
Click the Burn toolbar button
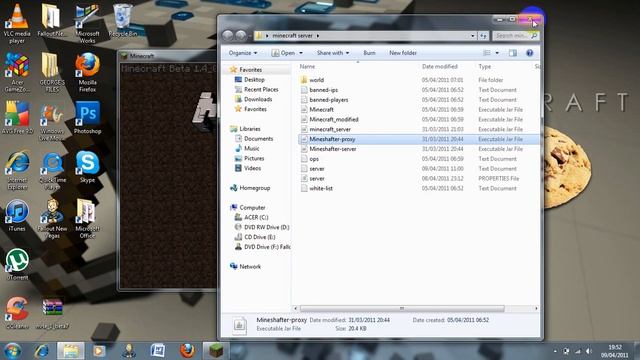pos(369,53)
